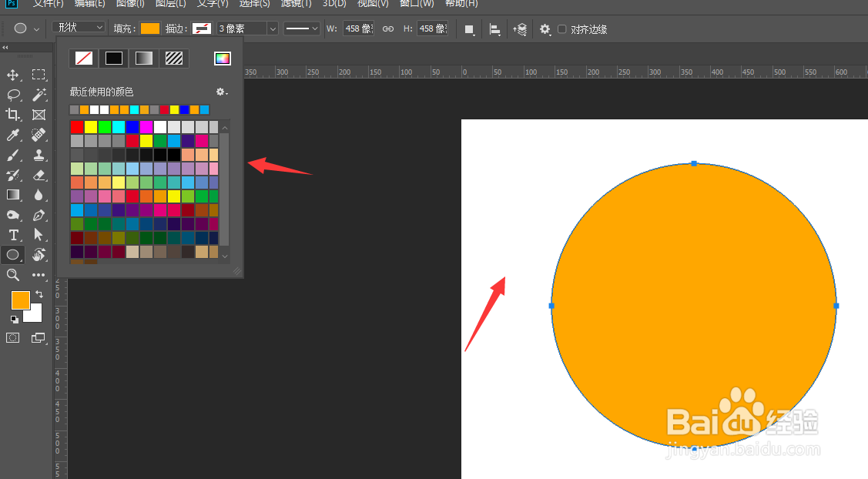Screen dimensions: 868x479
Task: Select the Brush tool
Action: (x=13, y=155)
